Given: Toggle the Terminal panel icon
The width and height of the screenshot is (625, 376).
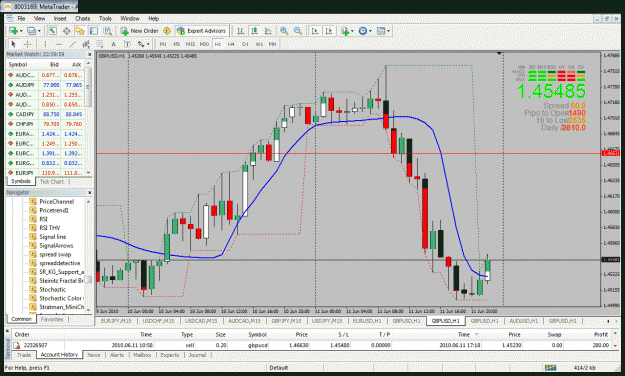Looking at the screenshot, I should 94,31.
